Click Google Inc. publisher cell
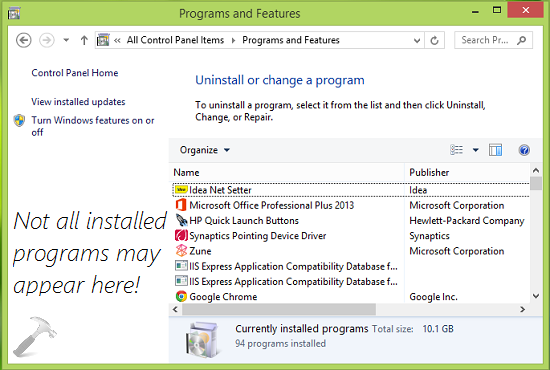550x370 pixels. (433, 297)
